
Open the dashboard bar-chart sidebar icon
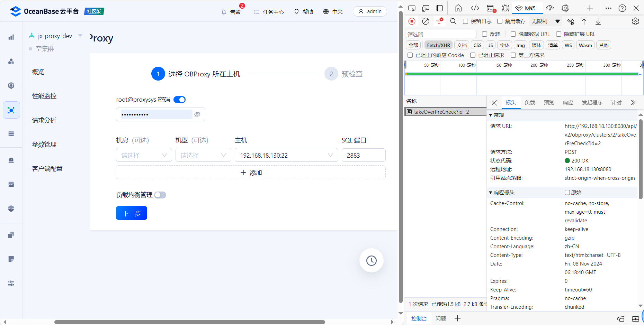[11, 37]
